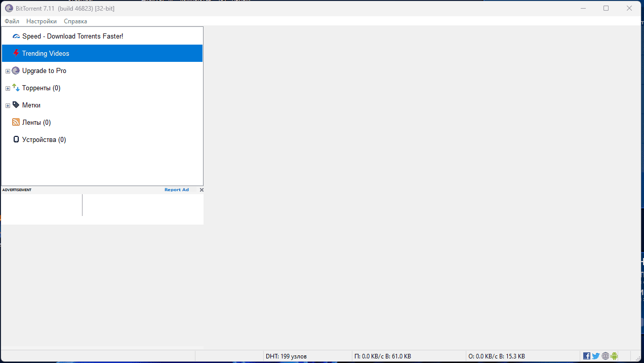Open the Настройки menu
Screen dimensions: 644x363
click(x=42, y=21)
